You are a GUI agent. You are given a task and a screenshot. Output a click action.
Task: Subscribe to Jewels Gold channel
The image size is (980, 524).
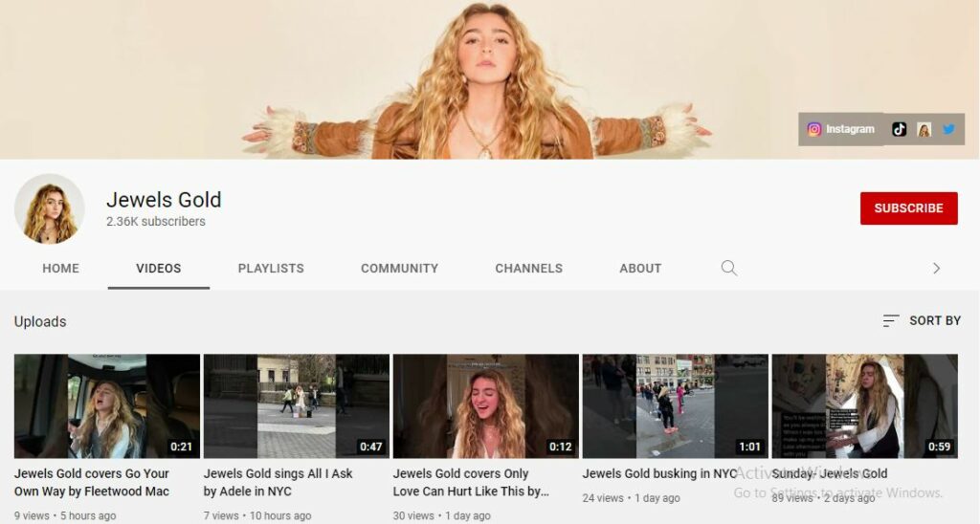point(909,208)
